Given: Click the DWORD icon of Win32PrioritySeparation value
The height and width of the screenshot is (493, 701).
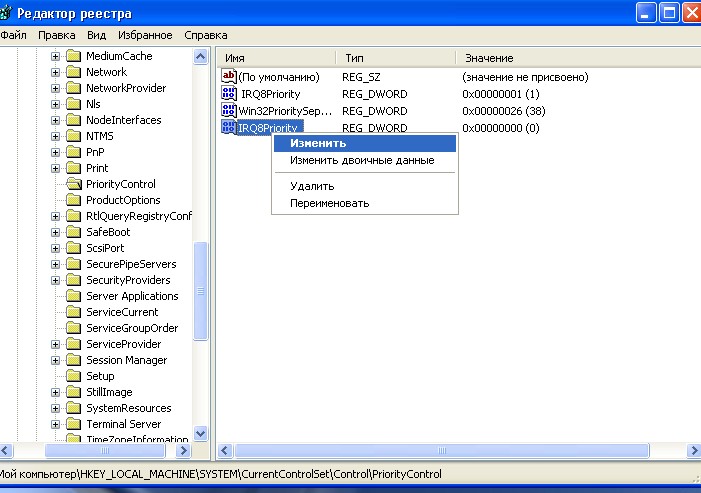Looking at the screenshot, I should coord(228,110).
